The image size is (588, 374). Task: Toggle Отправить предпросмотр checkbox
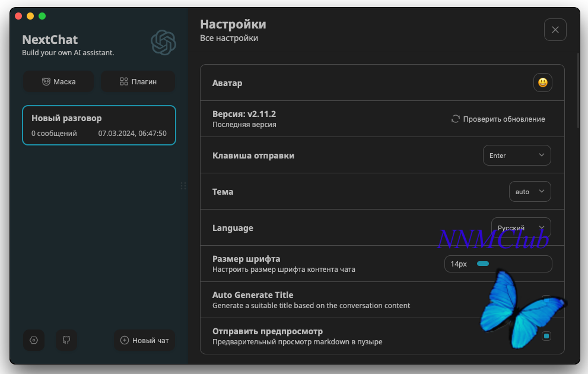[x=546, y=336]
